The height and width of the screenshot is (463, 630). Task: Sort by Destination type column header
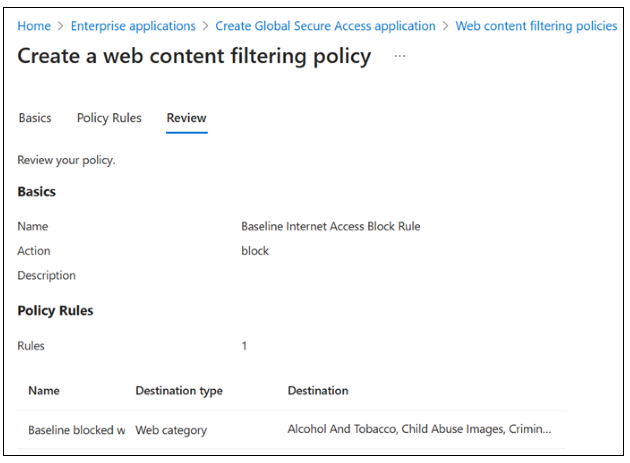point(179,391)
